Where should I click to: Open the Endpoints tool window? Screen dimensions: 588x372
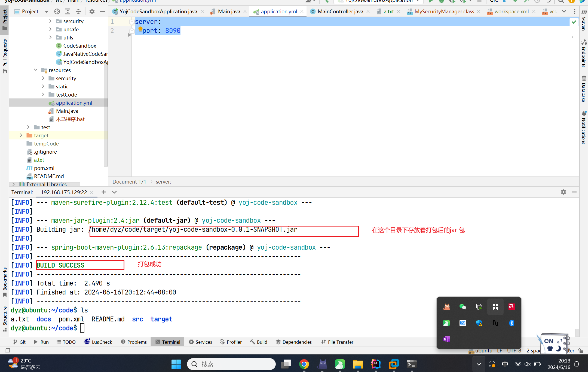click(584, 53)
